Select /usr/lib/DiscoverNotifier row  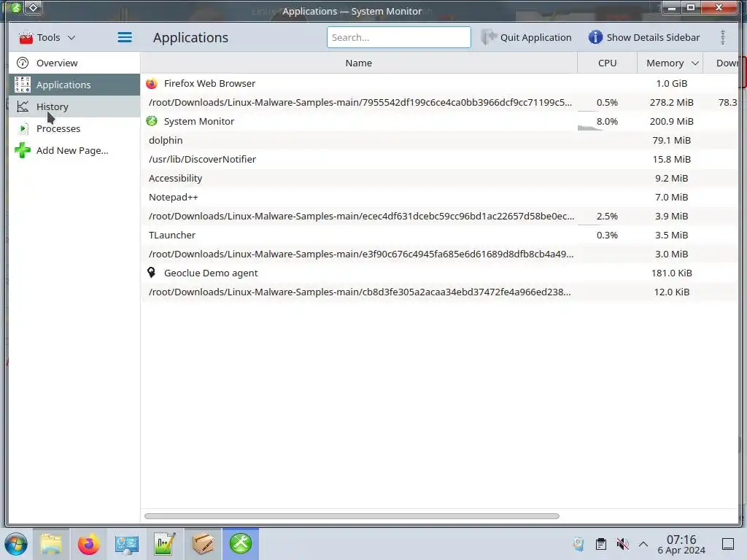point(439,160)
